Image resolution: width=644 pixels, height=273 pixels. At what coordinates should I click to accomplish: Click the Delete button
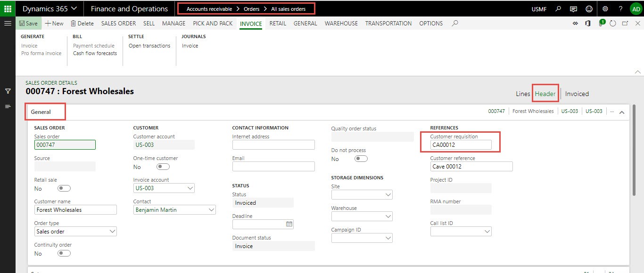[x=82, y=23]
